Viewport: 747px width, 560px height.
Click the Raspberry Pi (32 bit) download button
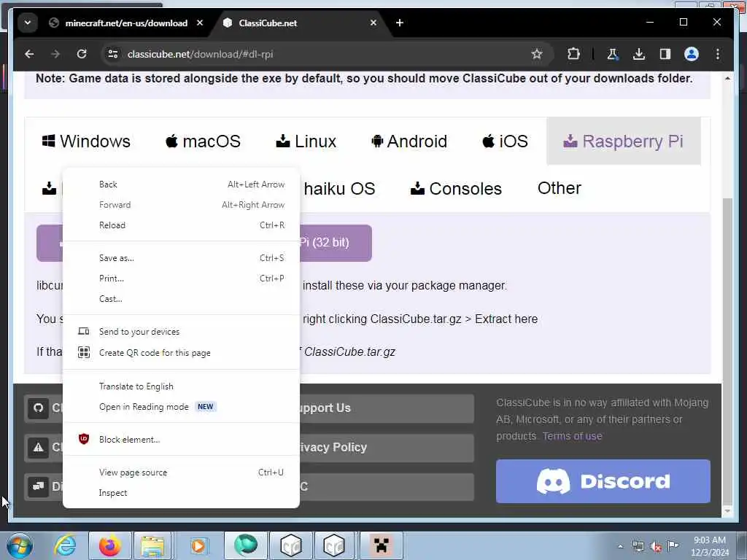(x=336, y=243)
